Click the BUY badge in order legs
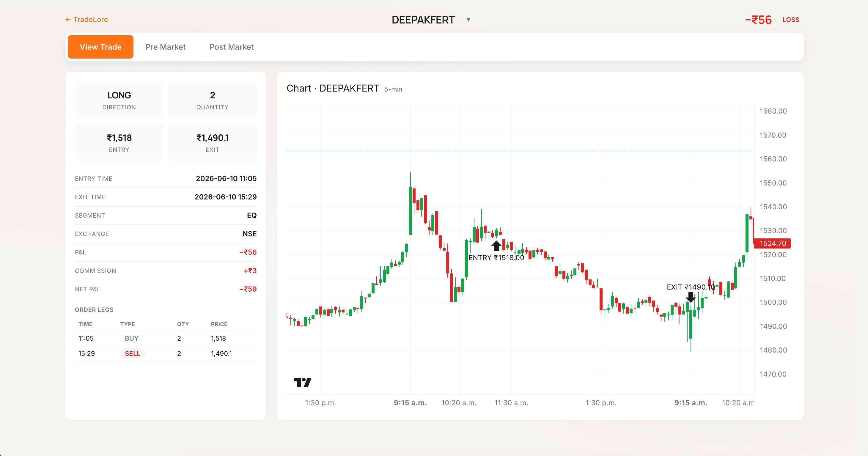 coord(132,338)
